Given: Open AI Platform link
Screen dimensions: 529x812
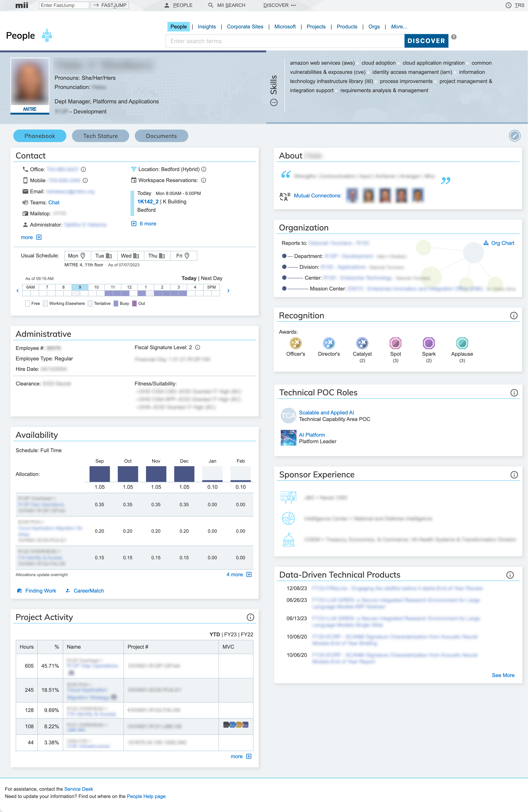Looking at the screenshot, I should [x=312, y=435].
